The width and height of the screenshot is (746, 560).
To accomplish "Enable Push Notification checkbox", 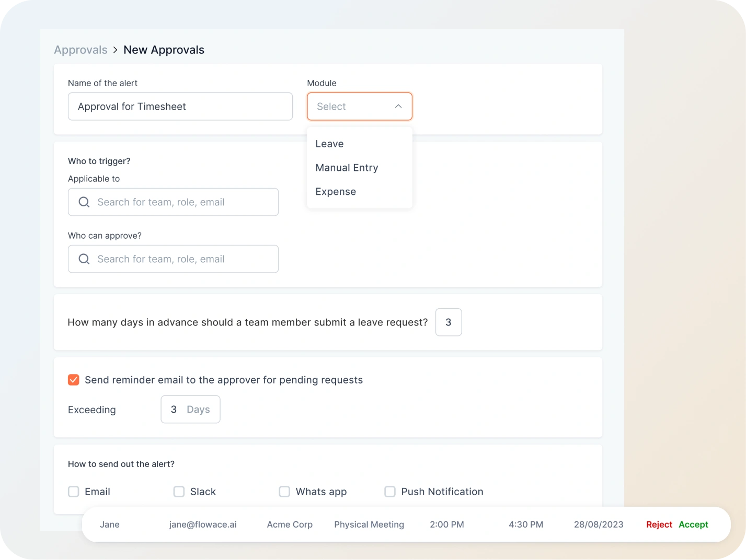I will click(x=390, y=492).
